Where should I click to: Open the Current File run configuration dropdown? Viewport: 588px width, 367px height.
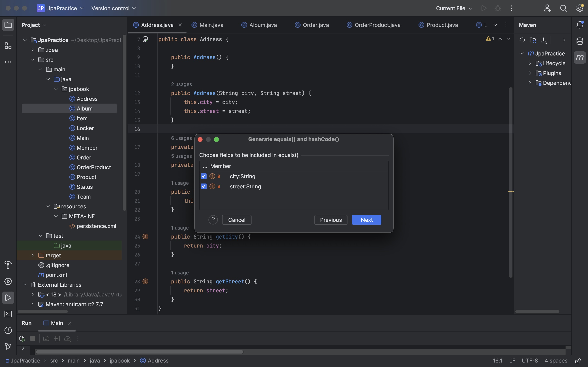pyautogui.click(x=454, y=8)
